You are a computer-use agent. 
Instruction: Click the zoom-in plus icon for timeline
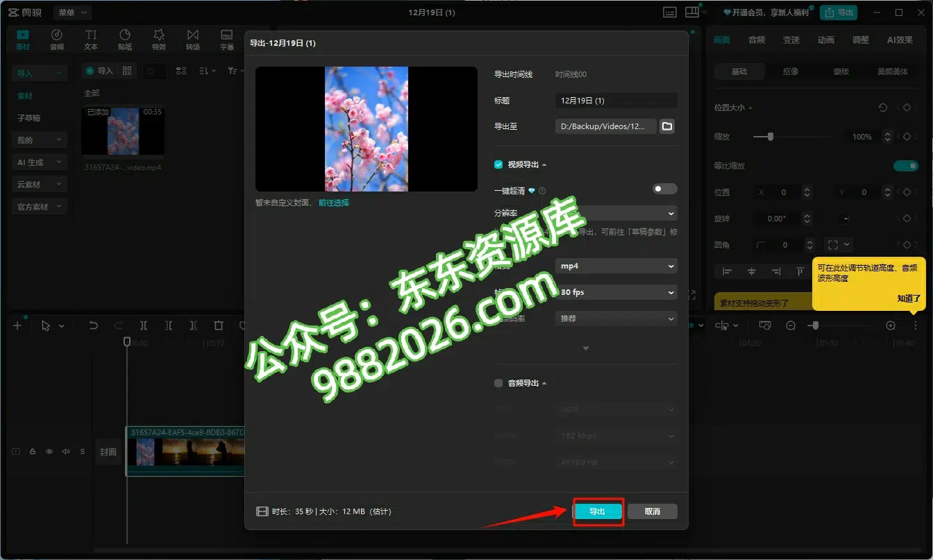tap(891, 325)
